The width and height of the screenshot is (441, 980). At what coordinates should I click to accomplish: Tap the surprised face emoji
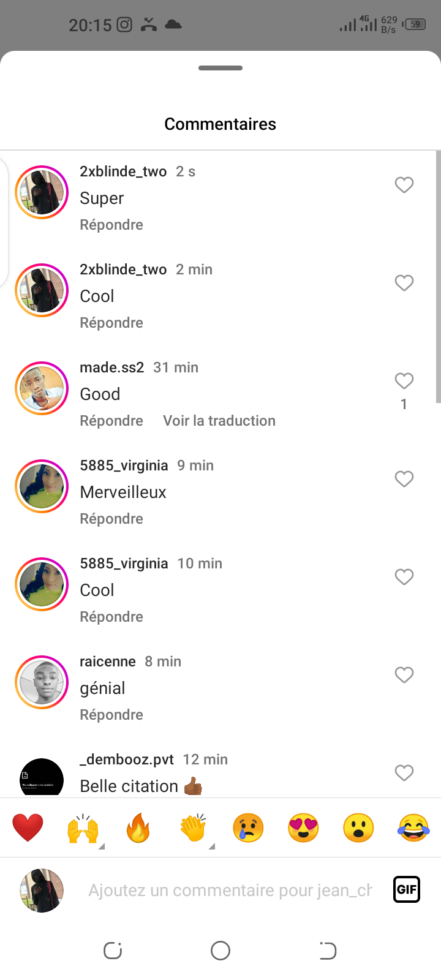coord(358,828)
